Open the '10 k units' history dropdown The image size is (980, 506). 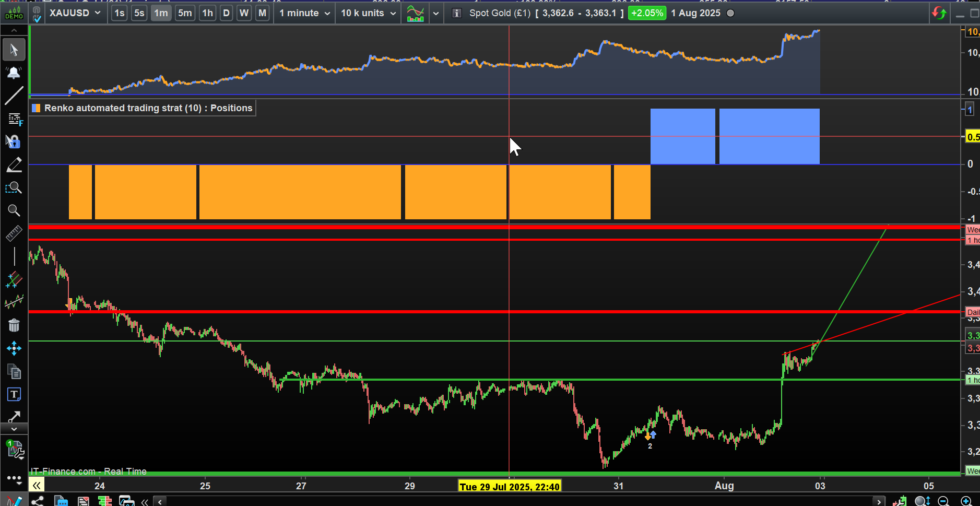369,13
